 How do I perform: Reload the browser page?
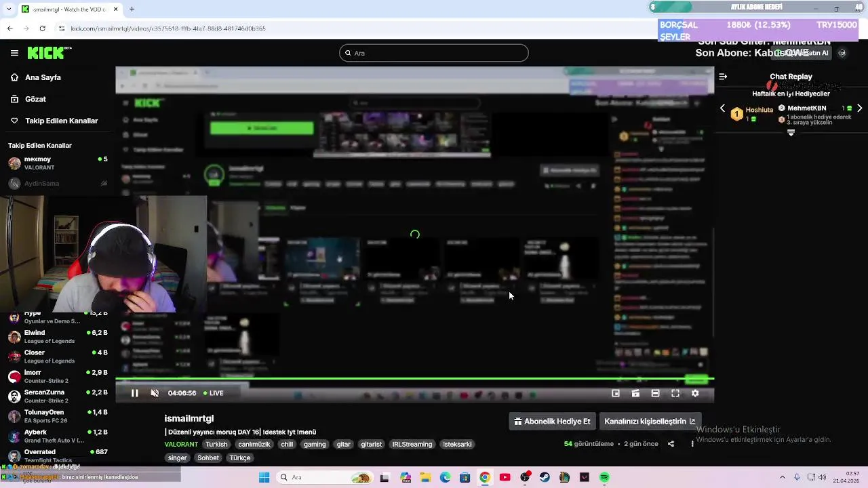point(42,28)
